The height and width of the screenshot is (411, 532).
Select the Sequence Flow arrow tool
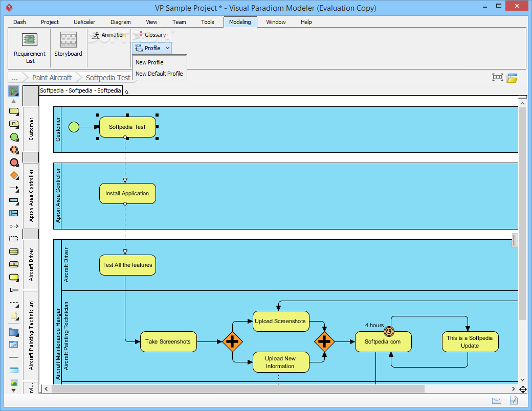tap(14, 188)
